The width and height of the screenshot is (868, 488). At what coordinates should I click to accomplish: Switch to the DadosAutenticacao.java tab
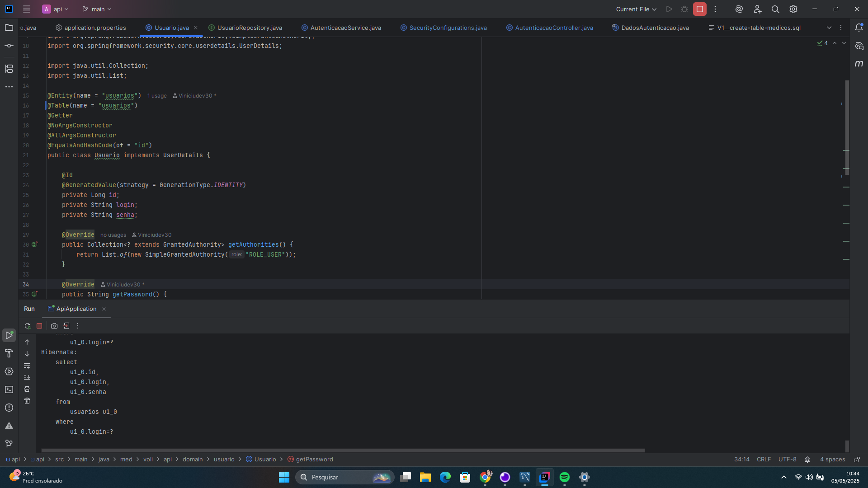(x=651, y=28)
